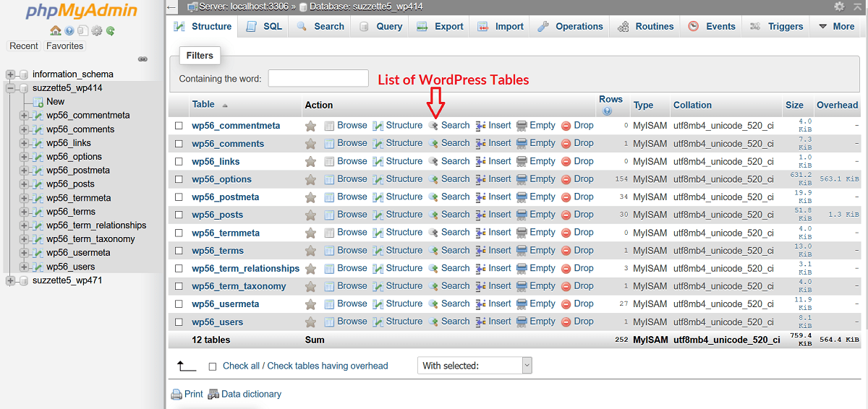868x409 pixels.
Task: Tick the checkbox for wp56_postmeta
Action: click(x=179, y=197)
